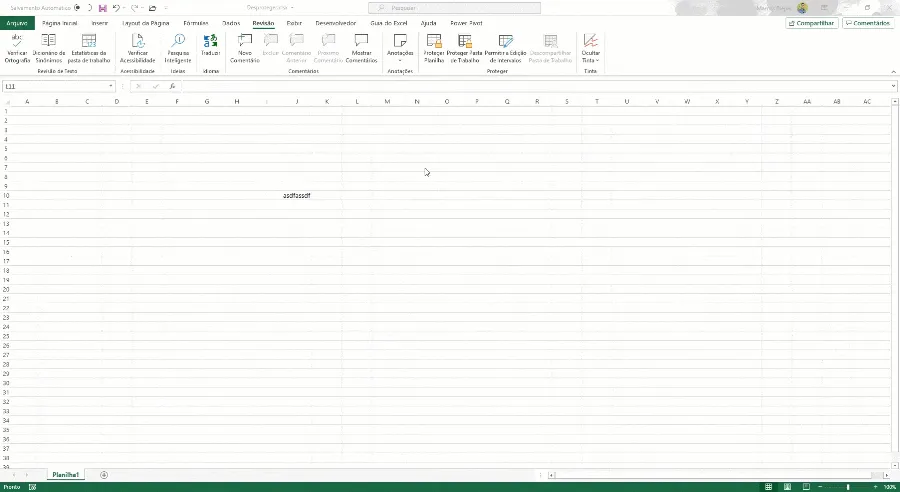Open Estatísticas da pasta de trabalho
This screenshot has height=492, width=900.
89,48
